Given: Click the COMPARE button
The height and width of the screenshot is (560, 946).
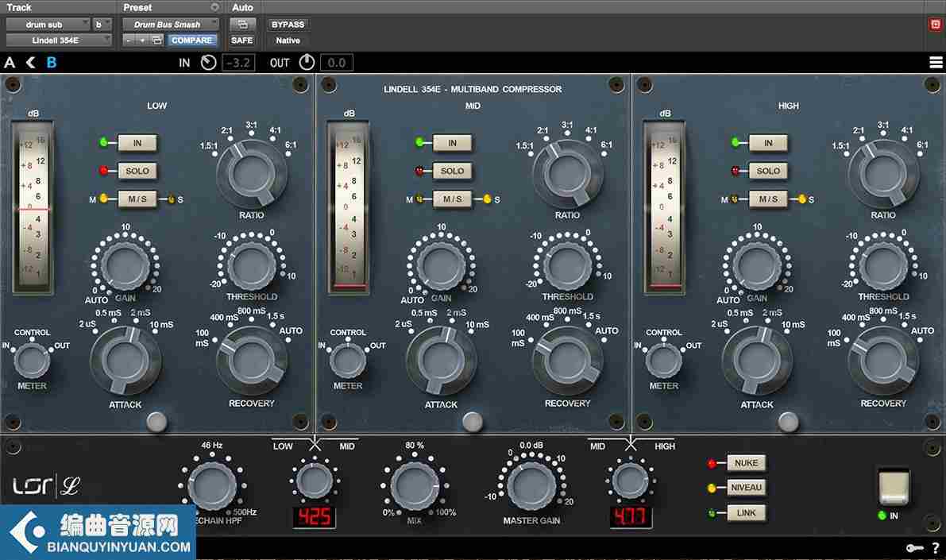Looking at the screenshot, I should coord(191,40).
